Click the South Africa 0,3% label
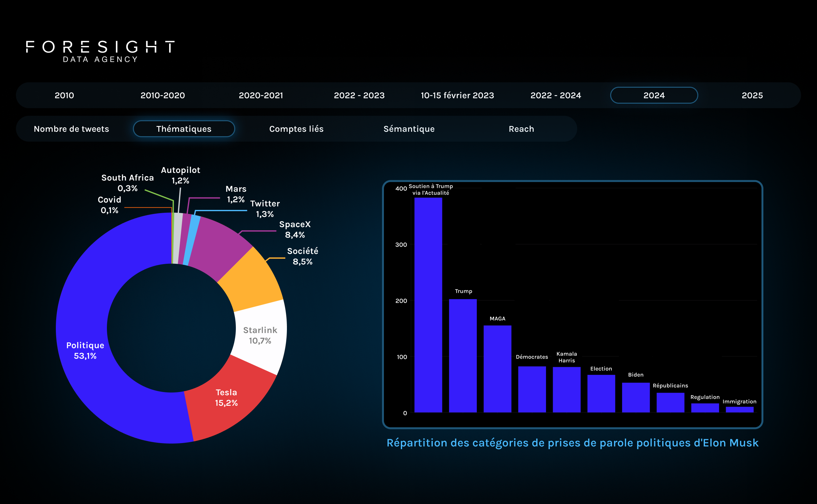The image size is (817, 504). pyautogui.click(x=127, y=183)
